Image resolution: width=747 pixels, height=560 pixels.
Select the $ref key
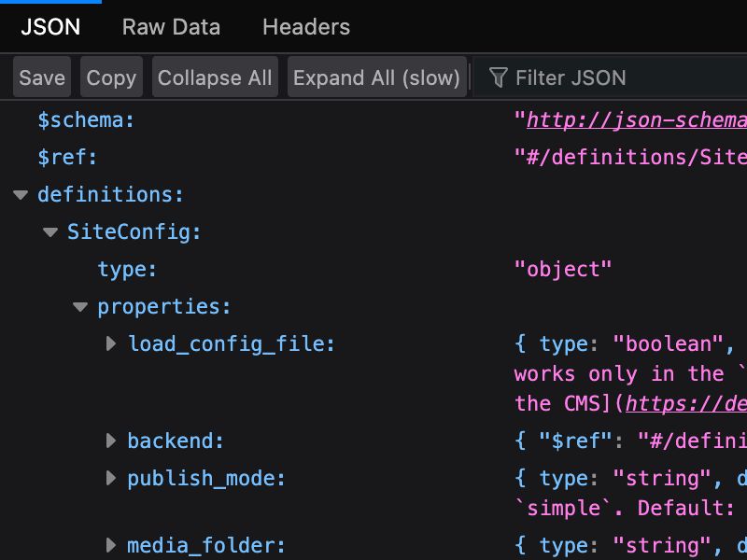[67, 157]
